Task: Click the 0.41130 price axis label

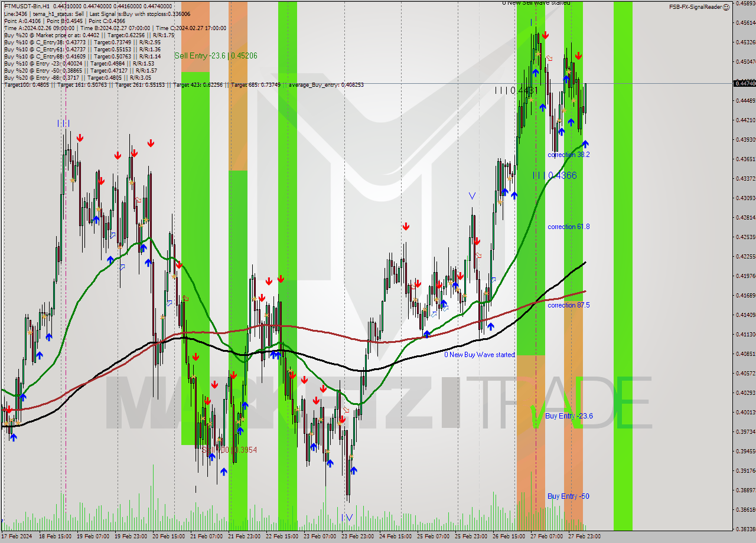Action: point(745,334)
